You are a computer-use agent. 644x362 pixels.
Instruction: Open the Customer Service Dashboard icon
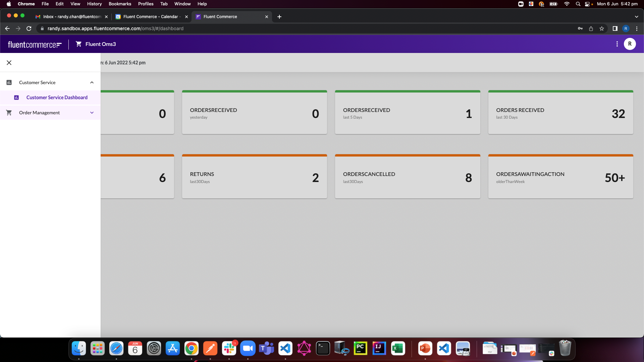tap(16, 97)
